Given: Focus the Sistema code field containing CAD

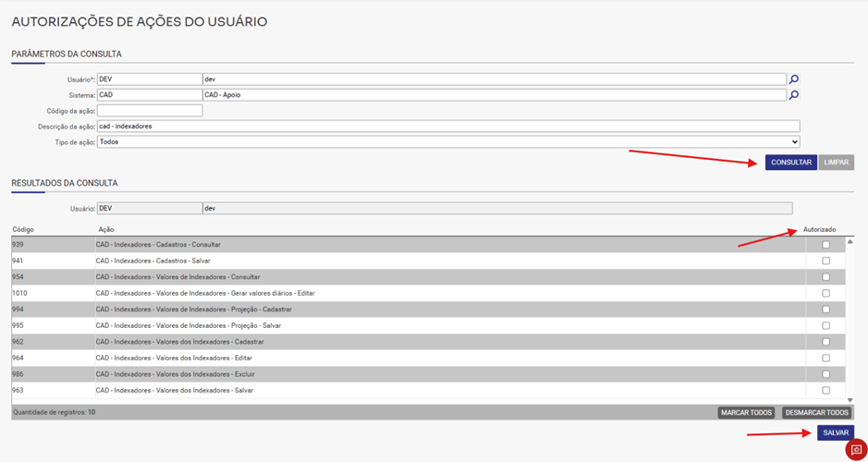Looking at the screenshot, I should coord(150,95).
